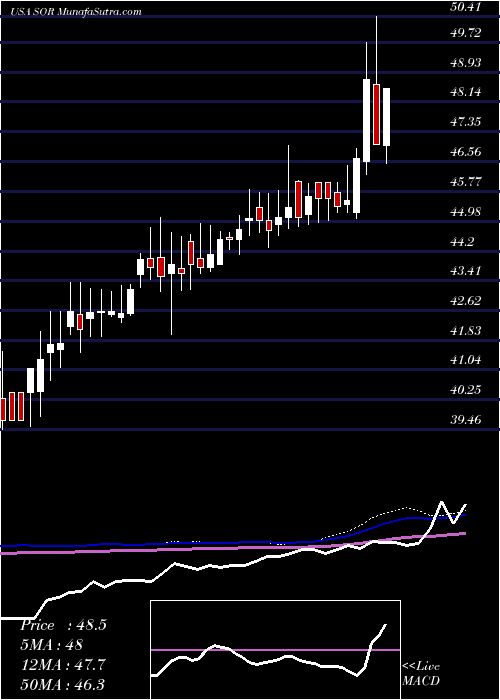Select the 50.41 price axis label
The height and width of the screenshot is (700, 500).
[x=466, y=7]
